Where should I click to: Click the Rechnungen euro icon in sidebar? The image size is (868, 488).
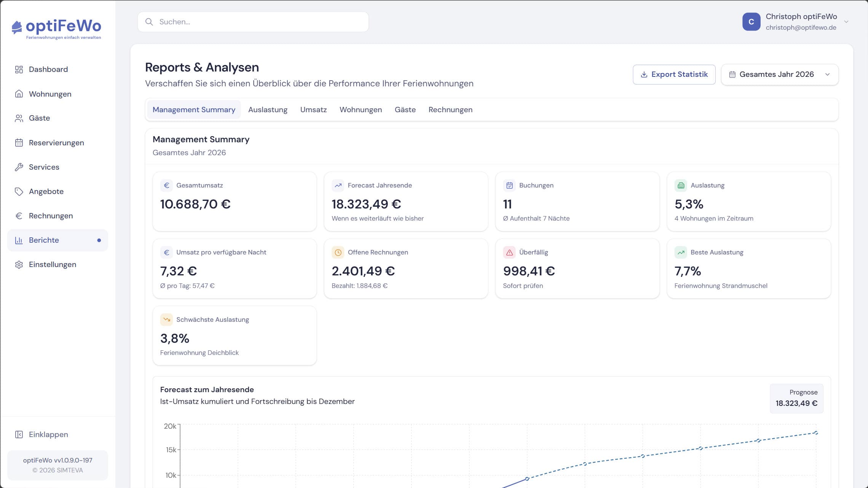tap(19, 216)
